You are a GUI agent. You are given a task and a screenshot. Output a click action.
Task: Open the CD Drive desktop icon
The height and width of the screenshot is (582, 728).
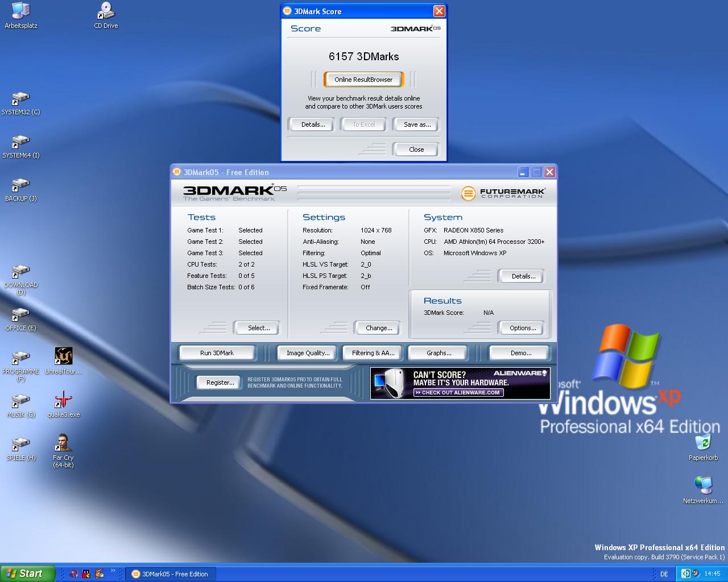[106, 15]
